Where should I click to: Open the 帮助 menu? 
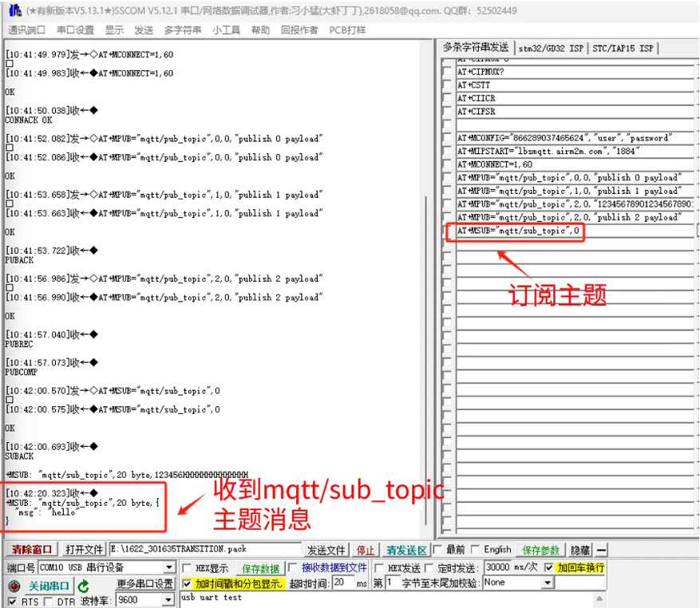coord(261,30)
